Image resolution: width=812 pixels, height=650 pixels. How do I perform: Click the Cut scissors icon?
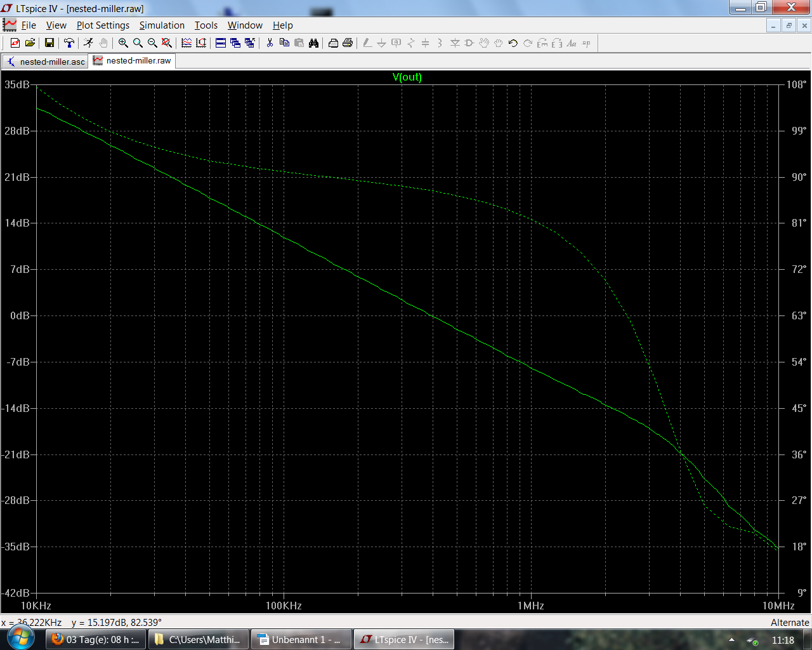[270, 43]
